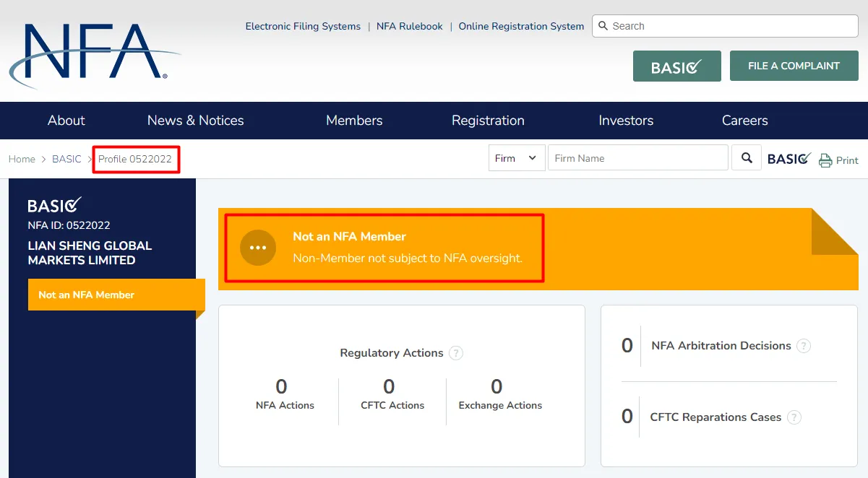
Task: Click the search magnifier icon in top search box
Action: click(603, 26)
